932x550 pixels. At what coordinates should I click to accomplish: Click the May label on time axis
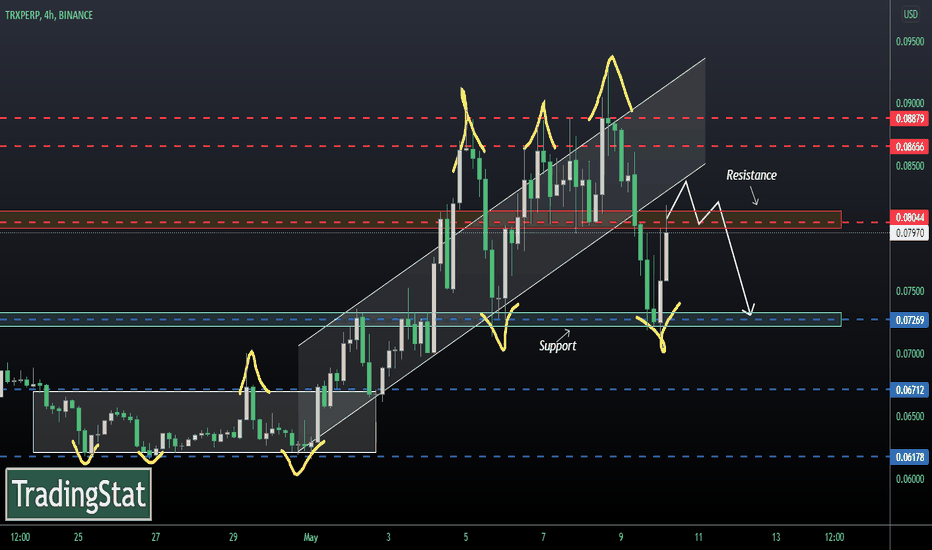tap(311, 537)
